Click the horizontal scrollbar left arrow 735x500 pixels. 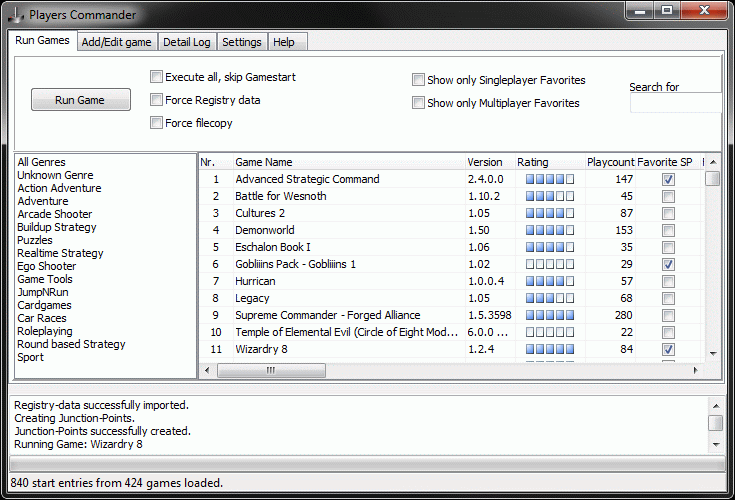click(207, 370)
